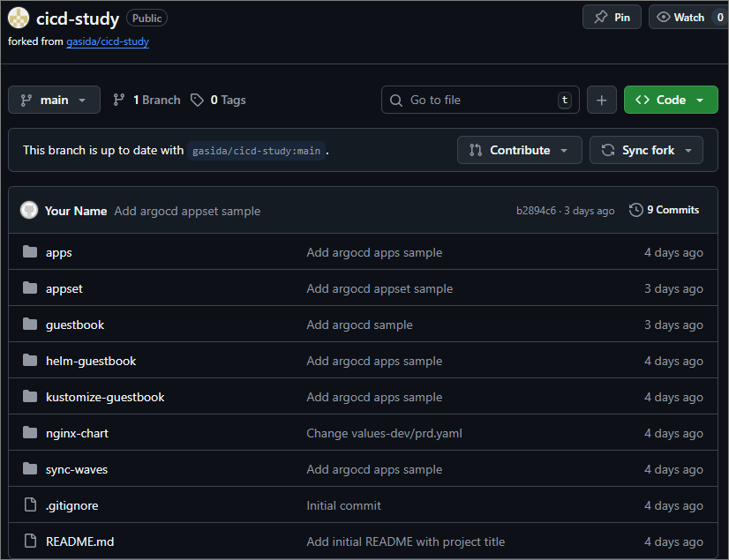Click the eye icon in Watch button
This screenshot has height=560, width=729.
664,17
